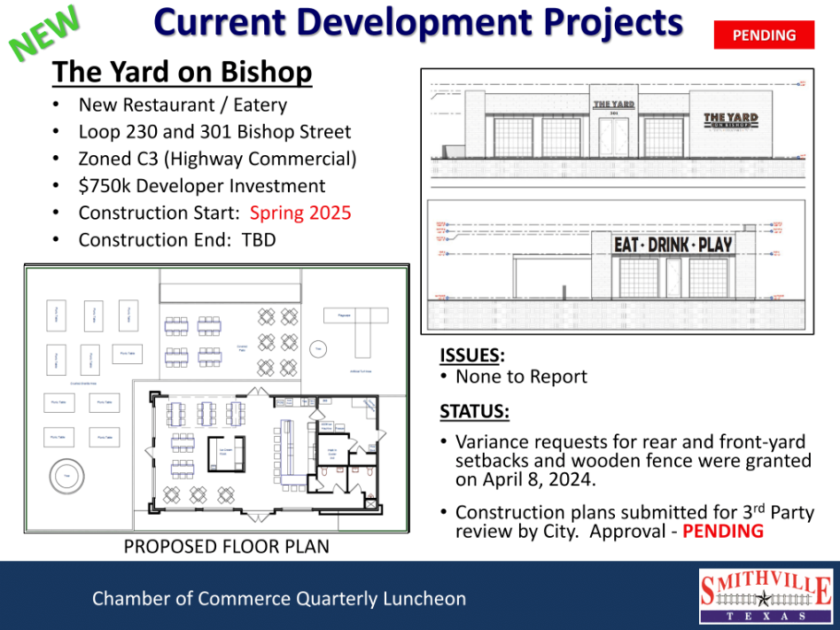Select the building elevation drawings image
Screen dimensions: 840x630
click(617, 201)
